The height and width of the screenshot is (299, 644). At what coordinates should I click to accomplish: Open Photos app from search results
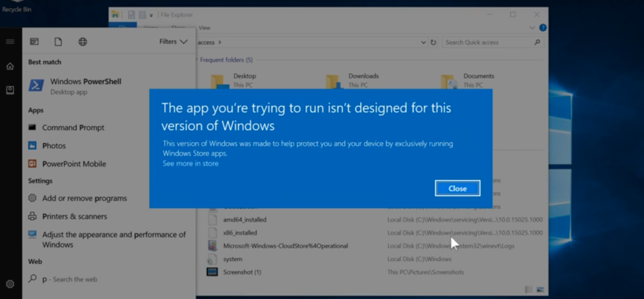(x=54, y=146)
